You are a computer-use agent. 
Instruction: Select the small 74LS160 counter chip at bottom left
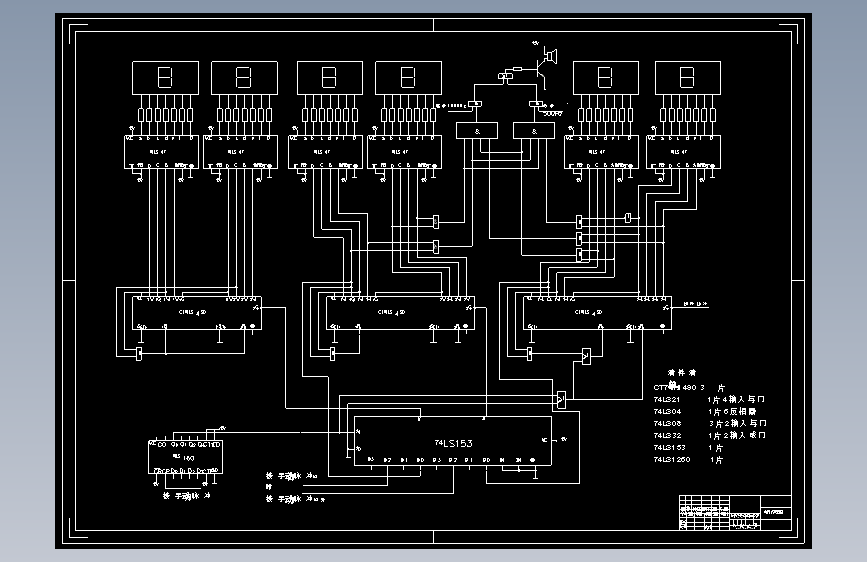click(x=185, y=457)
